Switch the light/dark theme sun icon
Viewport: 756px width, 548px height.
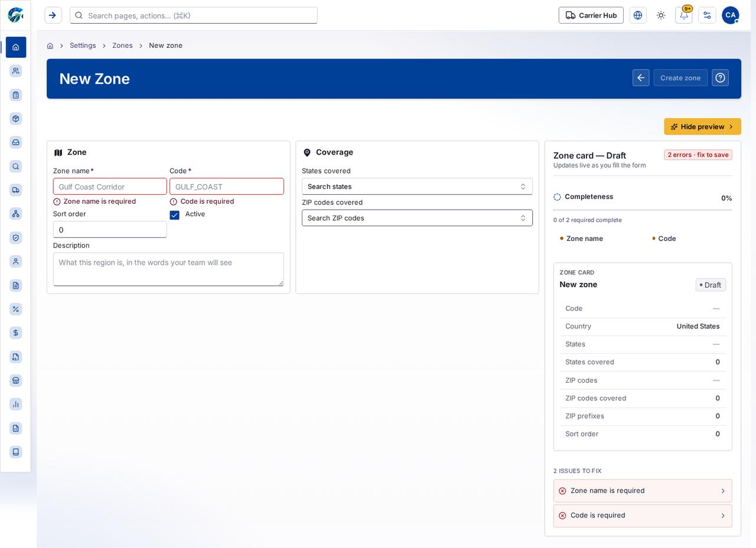[x=661, y=15]
